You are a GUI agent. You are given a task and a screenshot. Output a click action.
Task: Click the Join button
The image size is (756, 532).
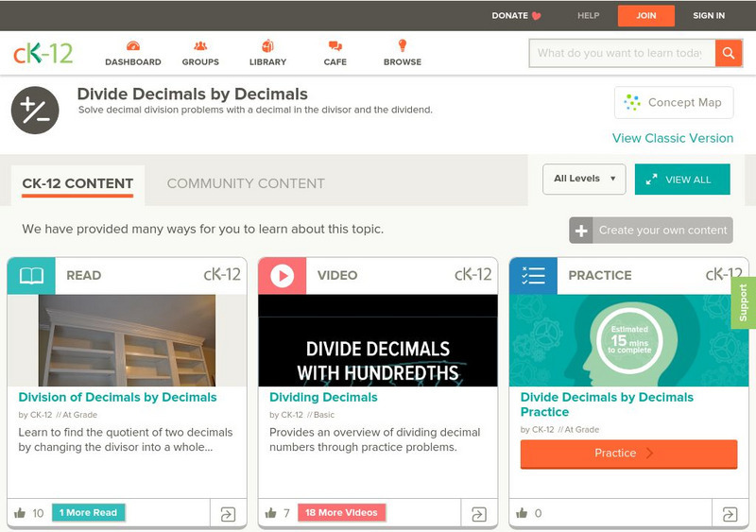(x=646, y=16)
